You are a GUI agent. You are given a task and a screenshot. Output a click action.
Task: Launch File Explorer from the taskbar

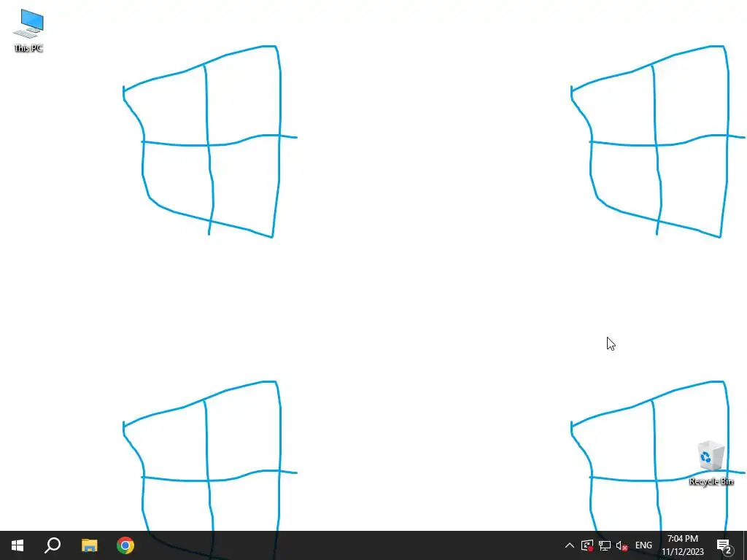point(89,545)
